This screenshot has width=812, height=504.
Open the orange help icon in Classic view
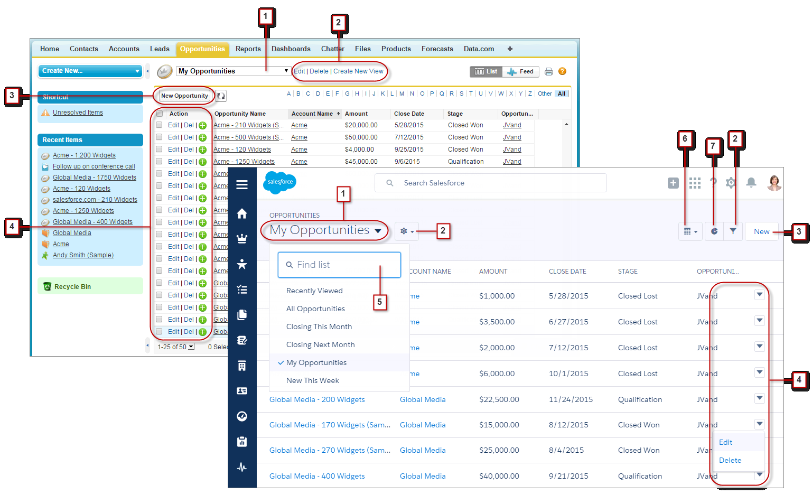click(x=562, y=71)
